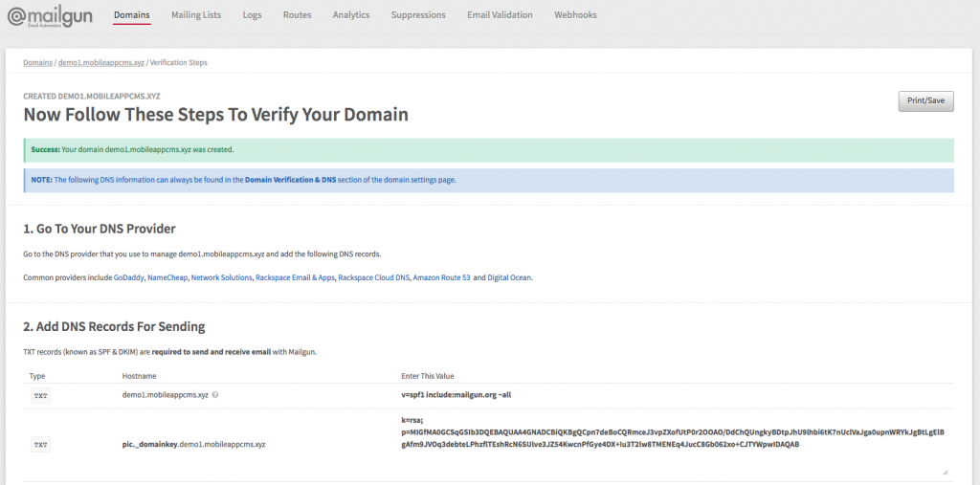Visit the Network Solutions link
980x485 pixels.
(221, 277)
